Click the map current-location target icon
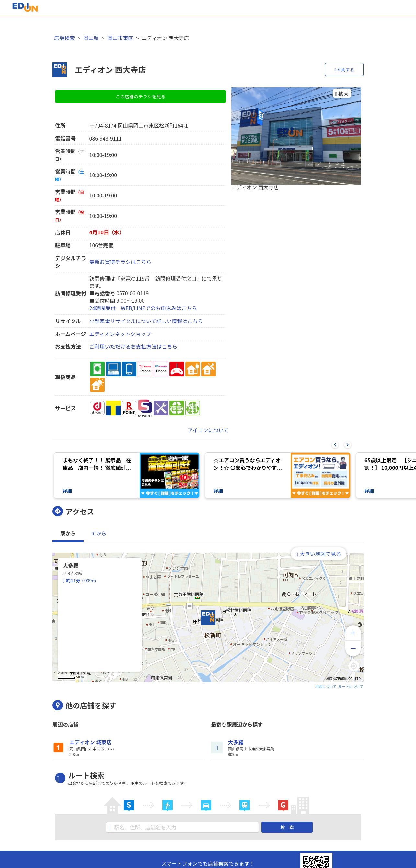The image size is (416, 868). click(x=353, y=666)
